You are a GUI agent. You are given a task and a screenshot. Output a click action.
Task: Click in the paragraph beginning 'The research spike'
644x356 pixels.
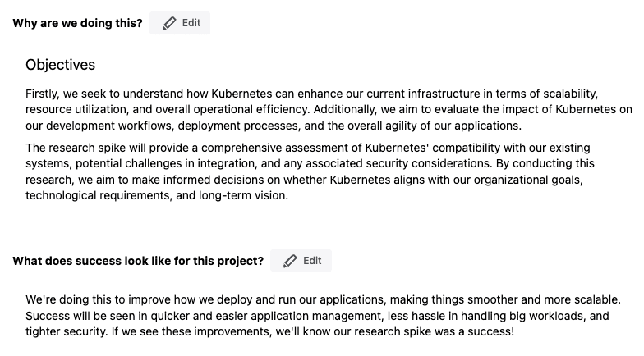point(310,171)
